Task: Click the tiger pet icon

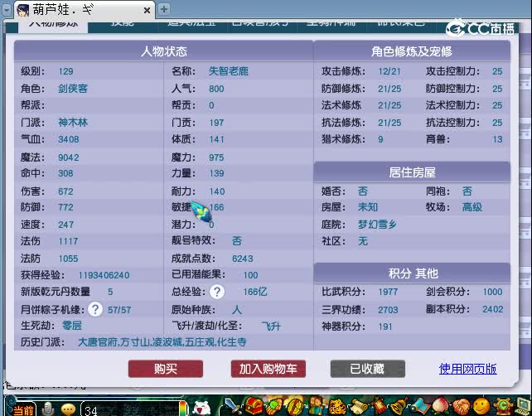Action: pyautogui.click(x=336, y=406)
